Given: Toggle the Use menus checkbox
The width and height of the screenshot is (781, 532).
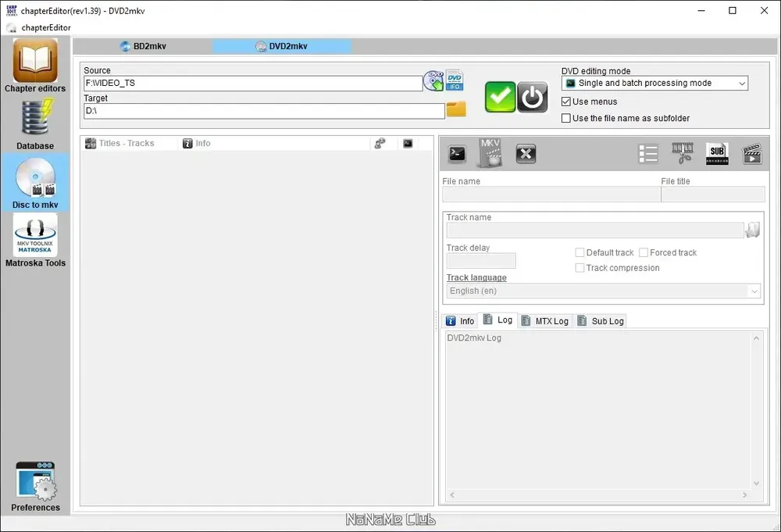Looking at the screenshot, I should 565,102.
